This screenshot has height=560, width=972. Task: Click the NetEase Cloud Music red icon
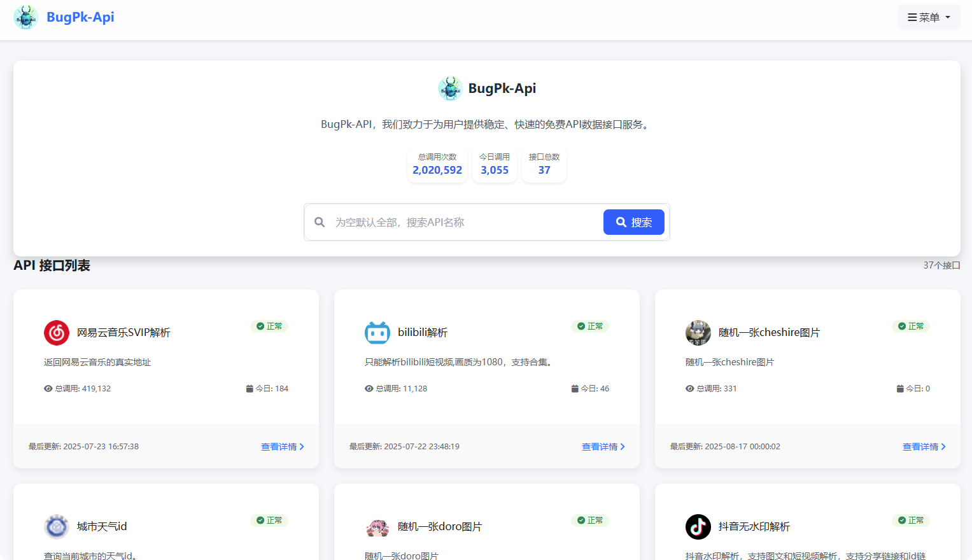tap(57, 333)
